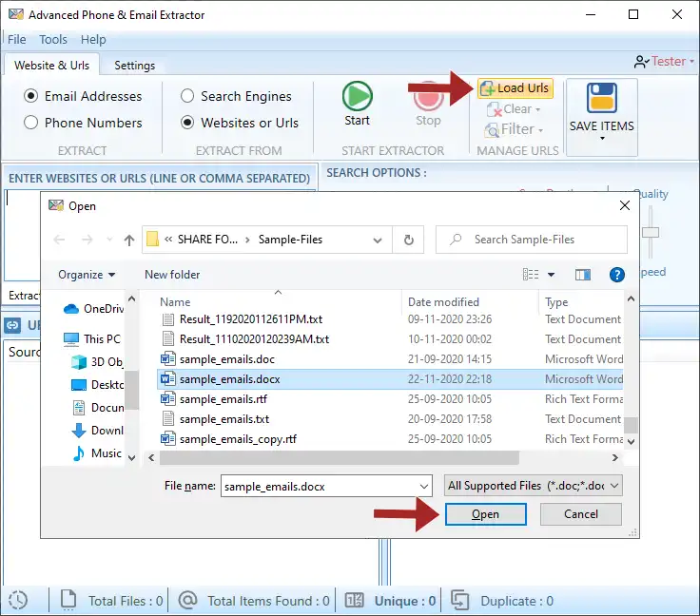Open 3D Objects folder in sidebar
This screenshot has width=700, height=616.
[97, 362]
